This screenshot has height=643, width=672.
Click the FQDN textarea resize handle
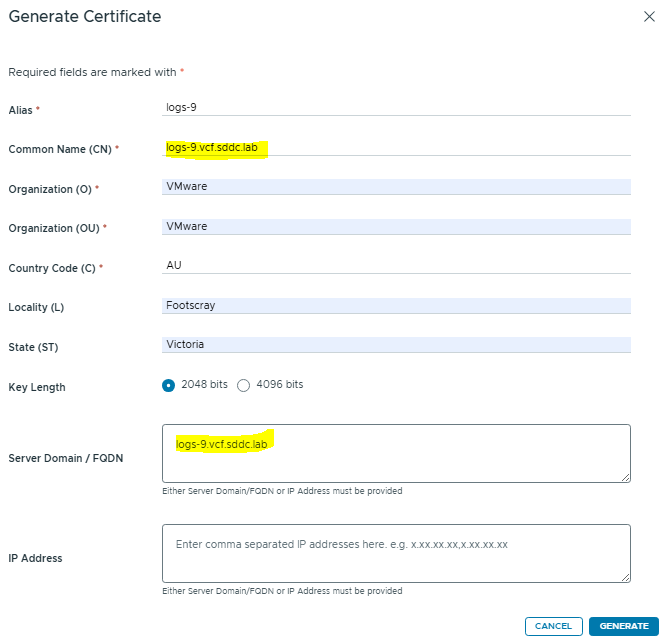(626, 479)
